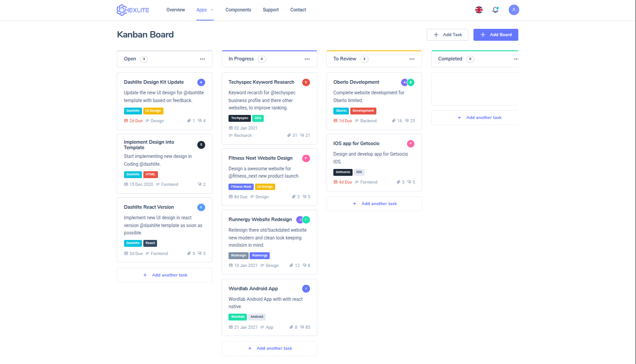Expand the To Review column options menu
Image resolution: width=636 pixels, height=364 pixels.
click(412, 59)
